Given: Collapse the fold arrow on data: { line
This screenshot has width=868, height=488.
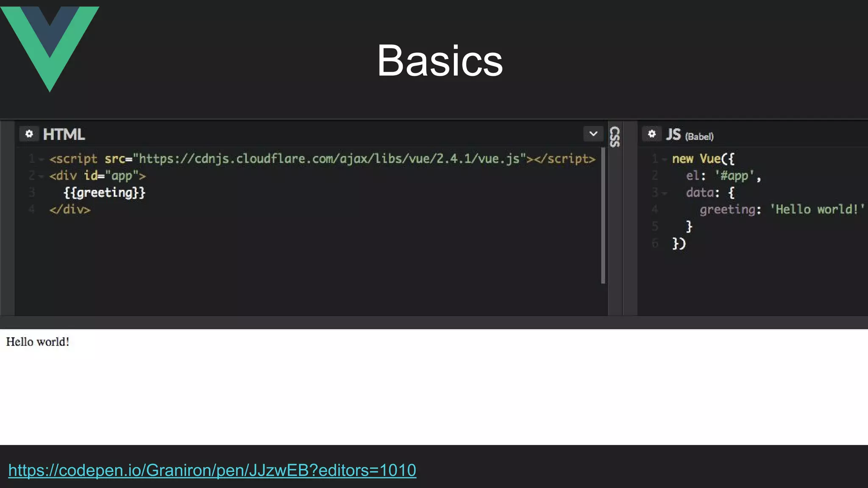Looking at the screenshot, I should [x=665, y=194].
